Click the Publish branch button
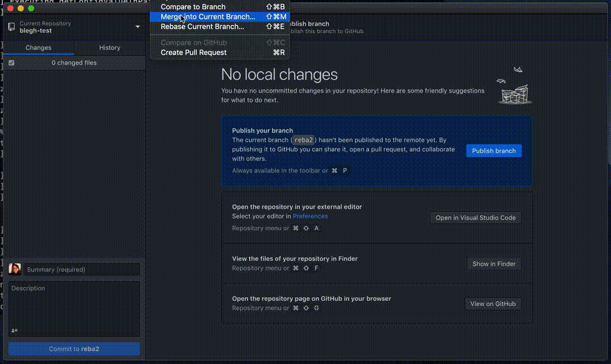 (493, 150)
